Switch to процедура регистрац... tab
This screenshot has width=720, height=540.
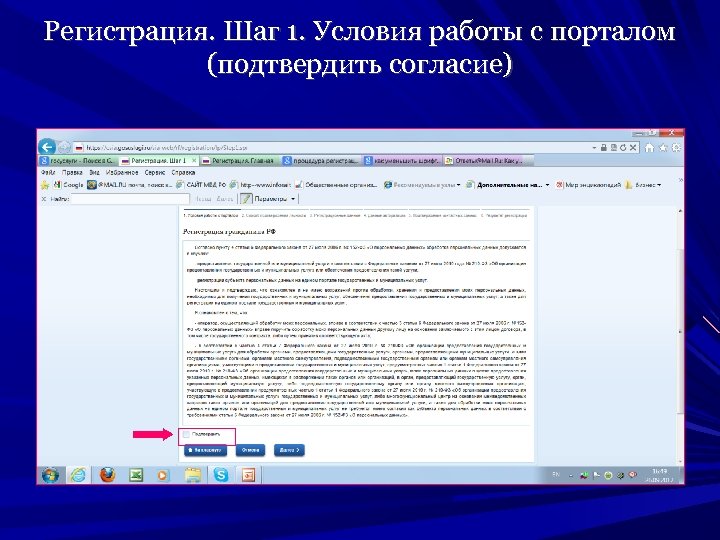321,161
